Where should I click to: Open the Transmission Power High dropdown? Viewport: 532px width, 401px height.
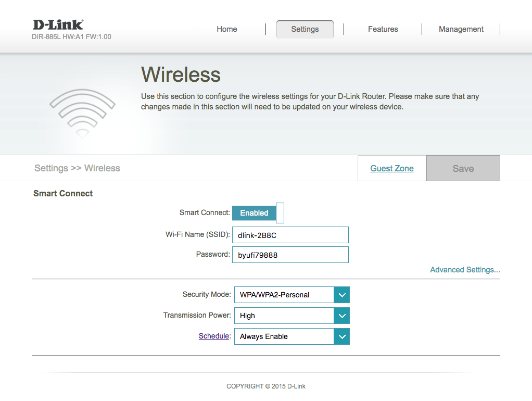click(284, 316)
